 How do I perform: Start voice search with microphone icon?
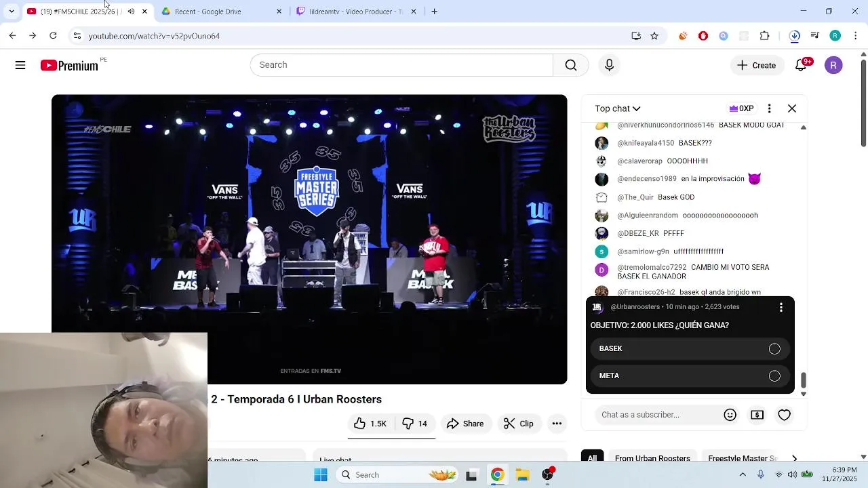tap(609, 65)
